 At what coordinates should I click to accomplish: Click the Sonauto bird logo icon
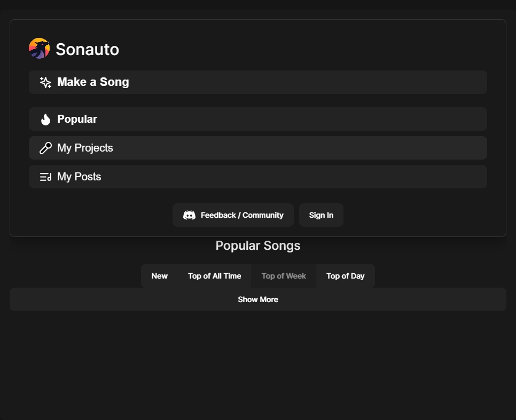point(39,48)
